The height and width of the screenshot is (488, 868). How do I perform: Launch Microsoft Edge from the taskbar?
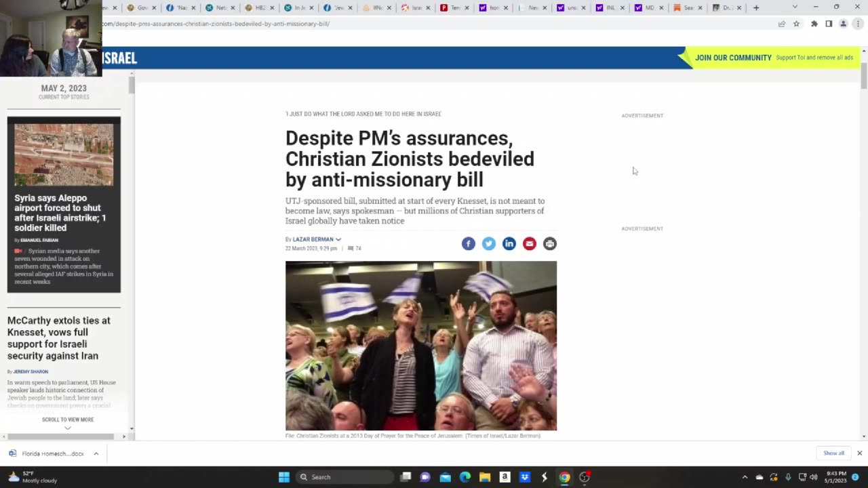[465, 477]
